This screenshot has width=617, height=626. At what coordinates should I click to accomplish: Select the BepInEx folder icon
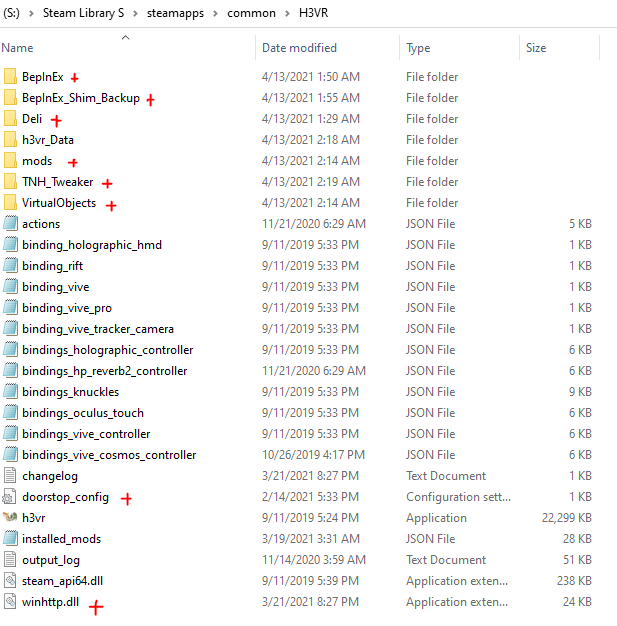10,76
